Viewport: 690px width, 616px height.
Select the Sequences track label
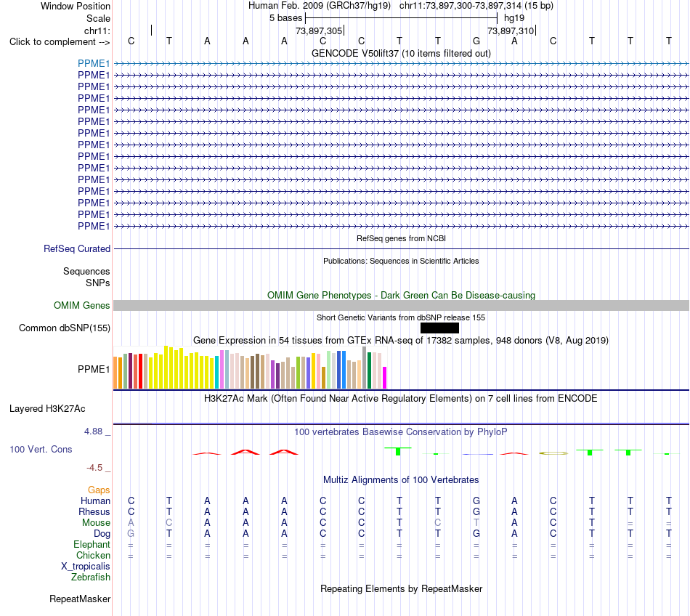pos(86,271)
